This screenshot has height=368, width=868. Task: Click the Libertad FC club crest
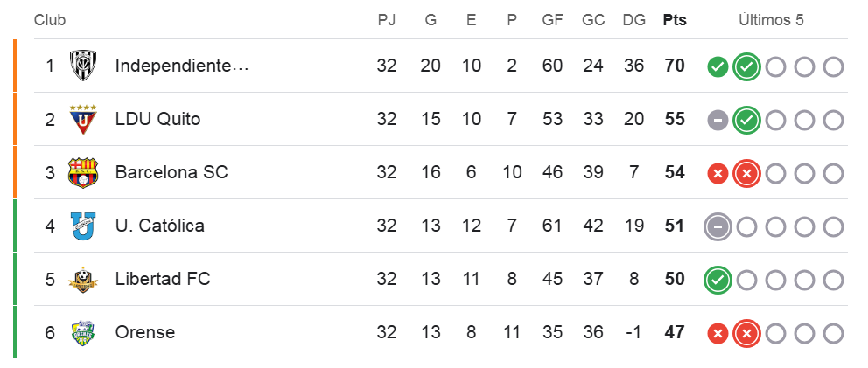tap(83, 279)
